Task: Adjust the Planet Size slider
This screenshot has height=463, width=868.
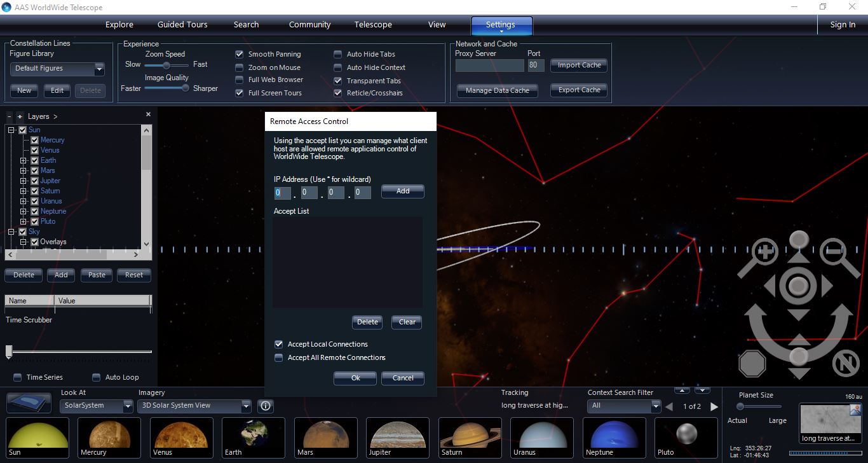Action: [759, 406]
